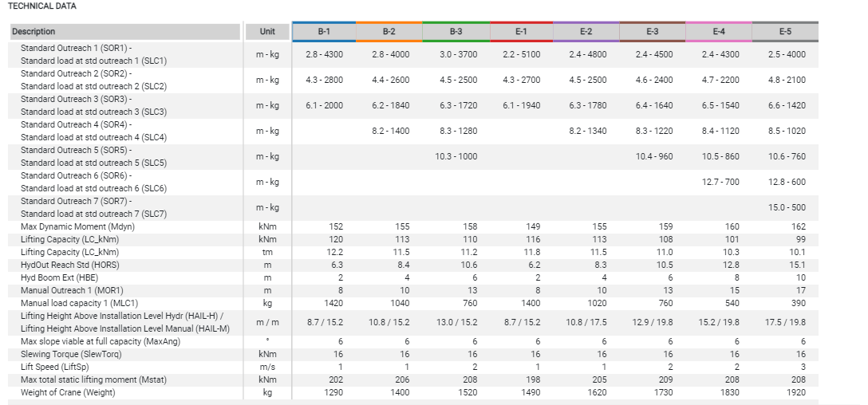The width and height of the screenshot is (868, 405).
Task: Click the B-1 column header
Action: (324, 31)
